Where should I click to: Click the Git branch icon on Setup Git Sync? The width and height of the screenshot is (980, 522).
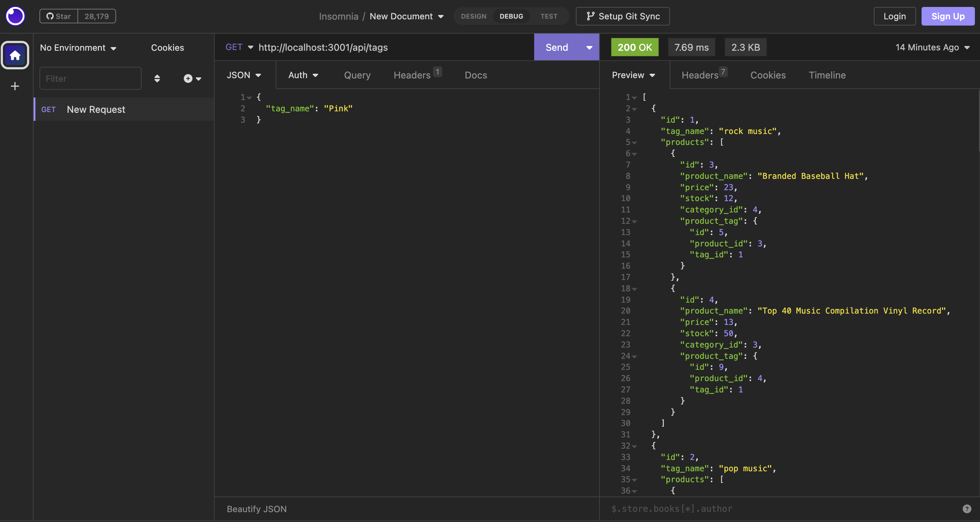590,16
